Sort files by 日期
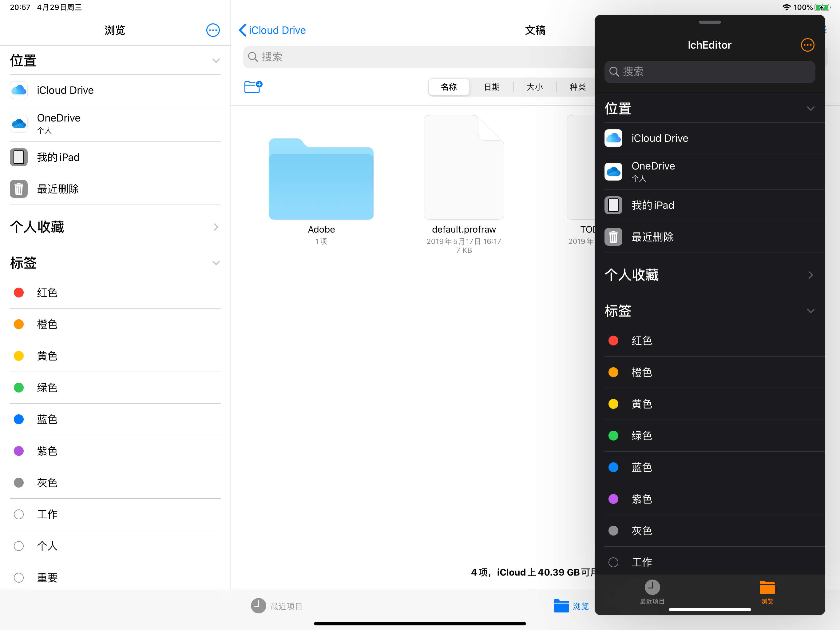840x630 pixels. click(x=491, y=87)
